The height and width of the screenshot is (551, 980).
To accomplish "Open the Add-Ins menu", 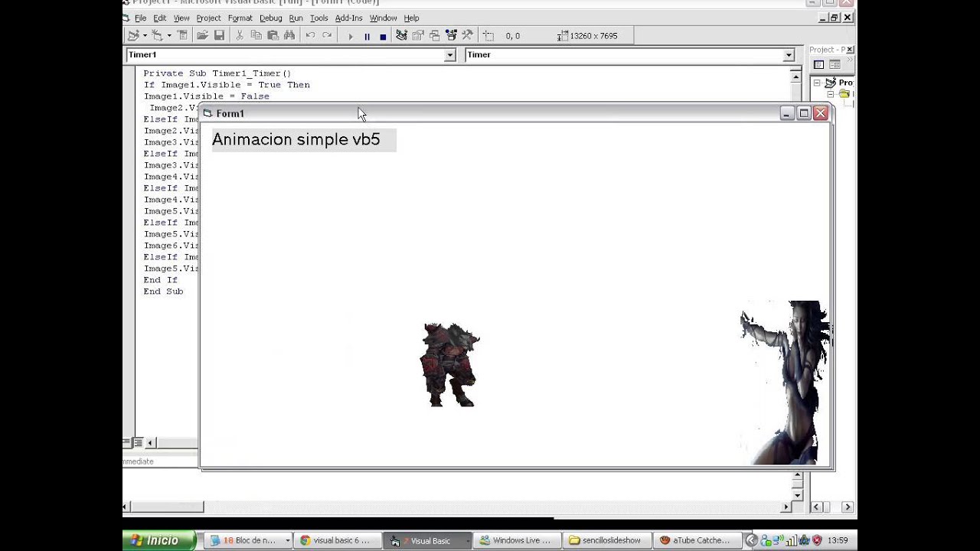I will click(x=348, y=18).
